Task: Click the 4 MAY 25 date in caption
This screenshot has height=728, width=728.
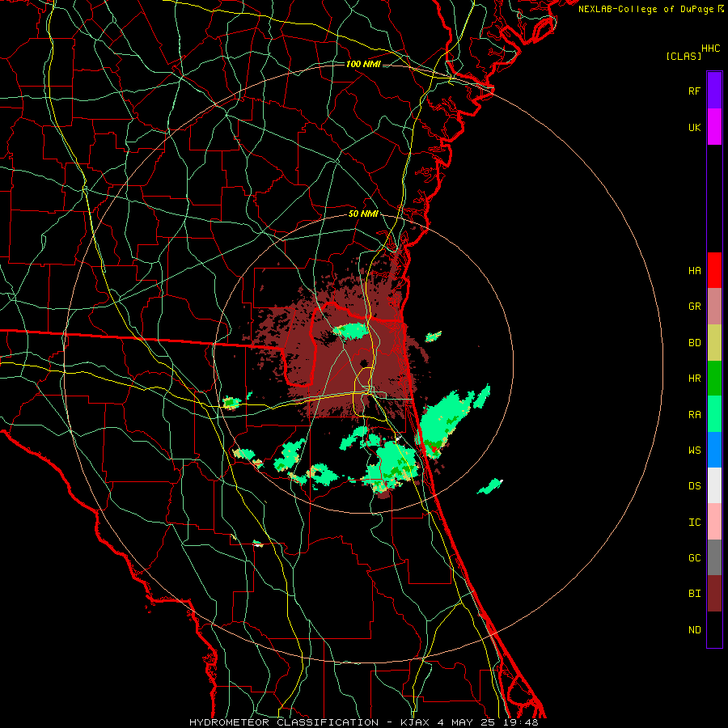Action: click(x=466, y=722)
